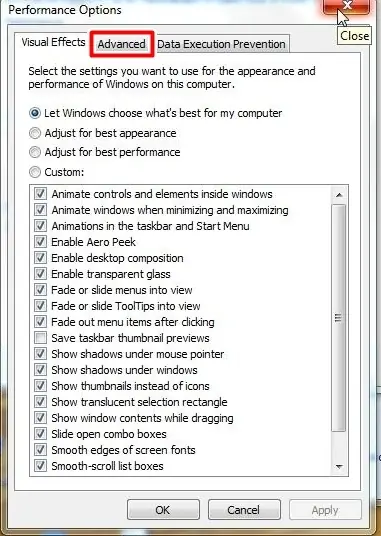Viewport: 381px width, 536px height.
Task: Click the scroll up arrow in list
Action: pos(339,195)
